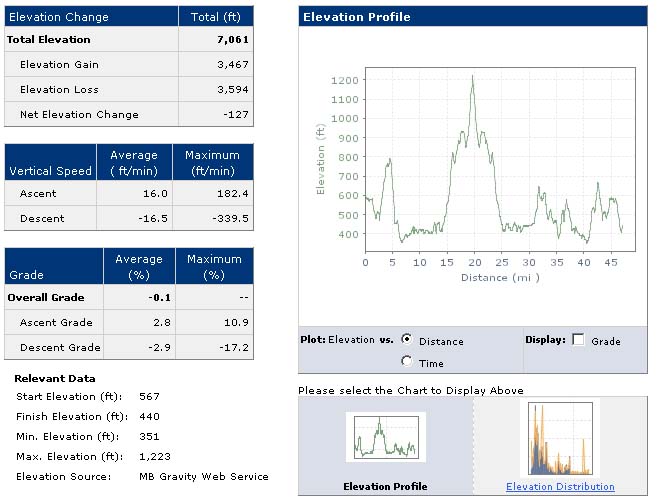Select the Distance radio button

[x=407, y=340]
